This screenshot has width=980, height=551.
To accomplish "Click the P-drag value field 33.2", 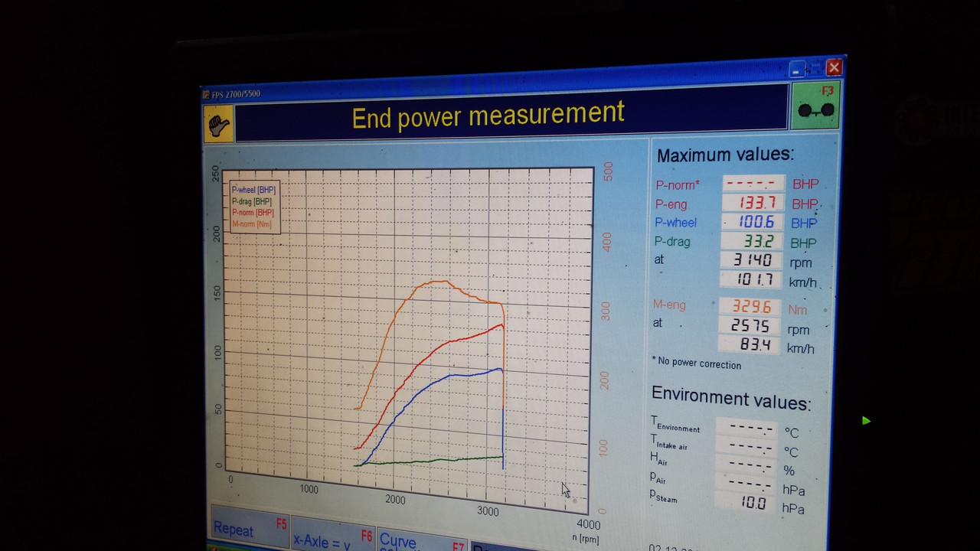I will (753, 241).
